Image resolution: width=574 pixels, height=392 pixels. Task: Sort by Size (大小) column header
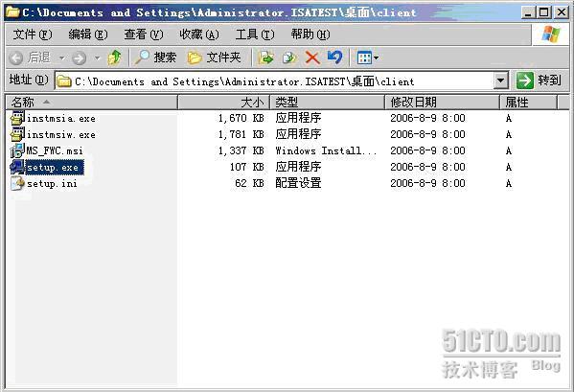tap(224, 103)
